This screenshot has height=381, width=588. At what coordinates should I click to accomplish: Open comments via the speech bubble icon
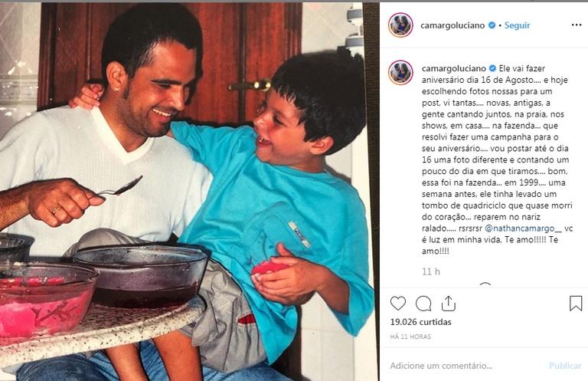pyautogui.click(x=423, y=304)
